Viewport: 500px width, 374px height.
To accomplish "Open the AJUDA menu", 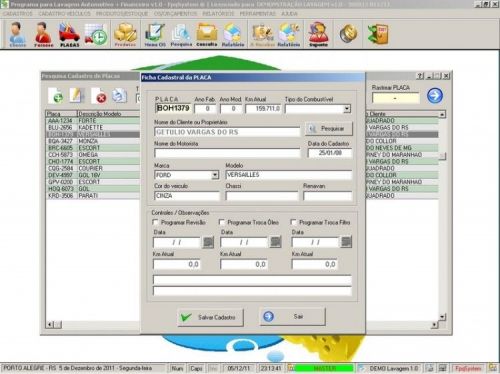I will click(x=289, y=14).
